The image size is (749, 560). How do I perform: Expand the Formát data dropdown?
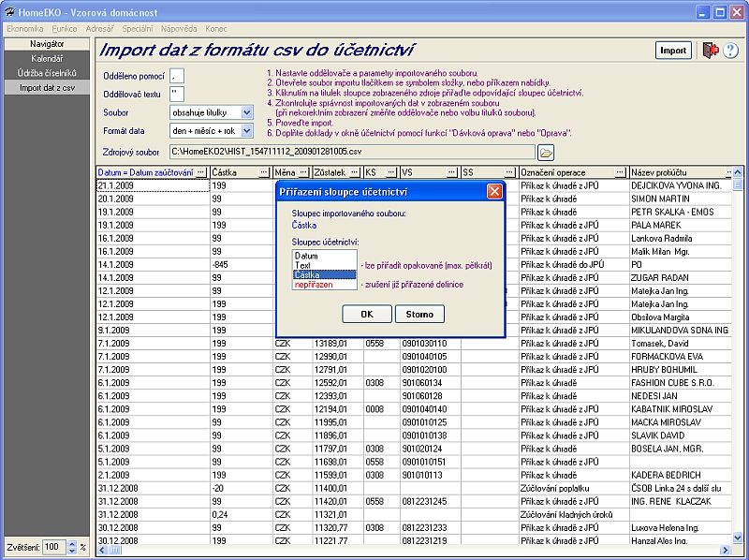247,131
